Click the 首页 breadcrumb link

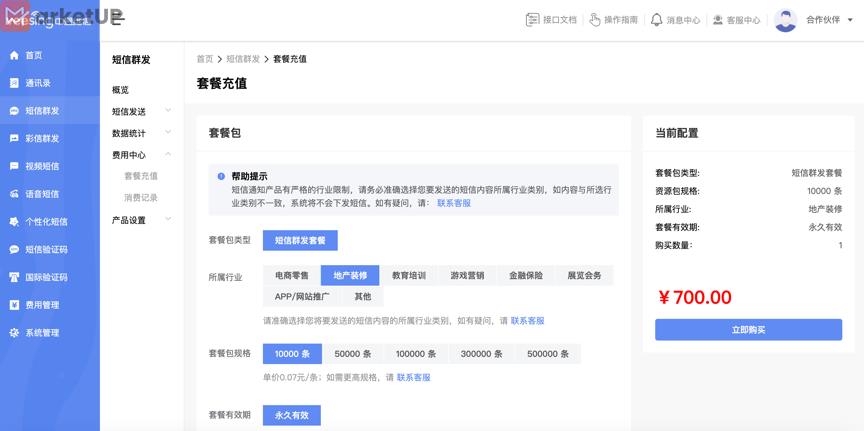tap(204, 59)
